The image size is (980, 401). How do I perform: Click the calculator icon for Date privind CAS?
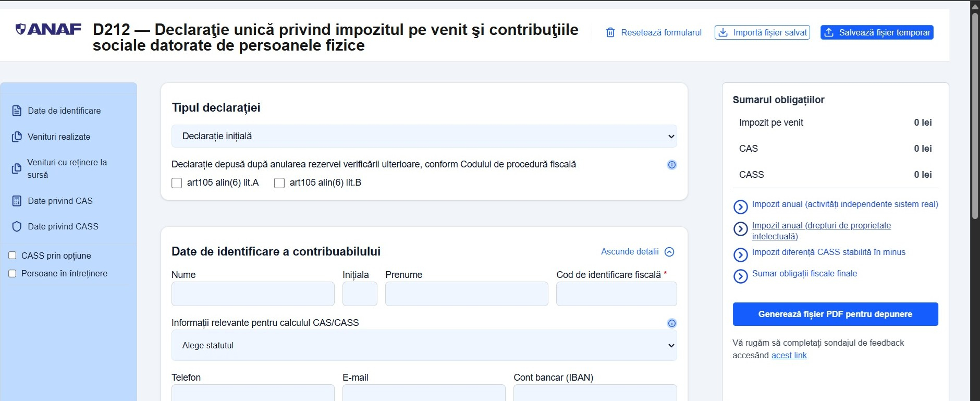pyautogui.click(x=17, y=201)
